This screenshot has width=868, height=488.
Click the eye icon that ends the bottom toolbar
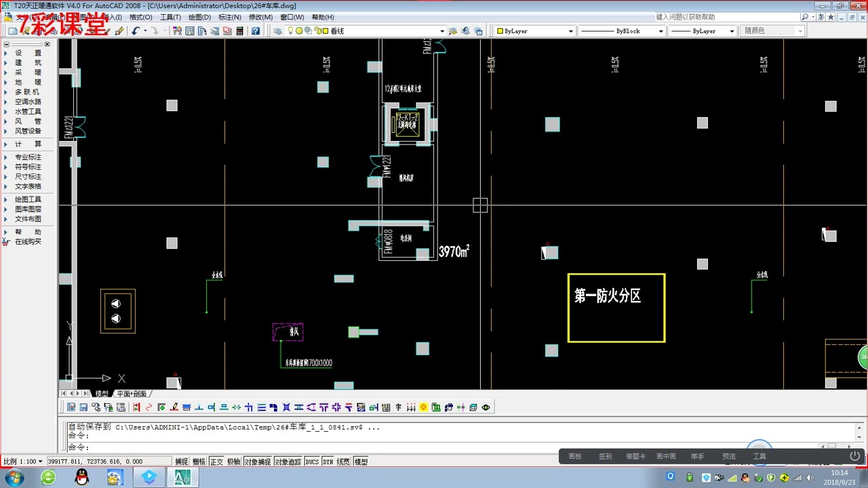coord(486,407)
